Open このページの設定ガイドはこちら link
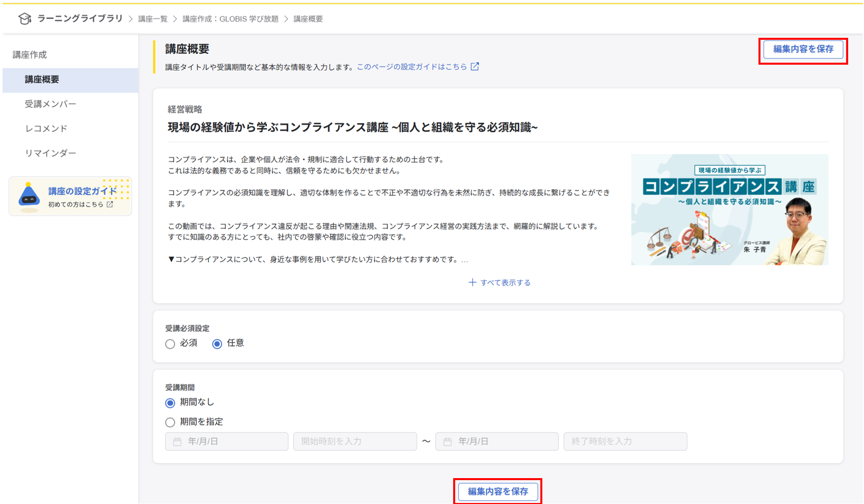Viewport: 864px width, 504px height. click(412, 67)
